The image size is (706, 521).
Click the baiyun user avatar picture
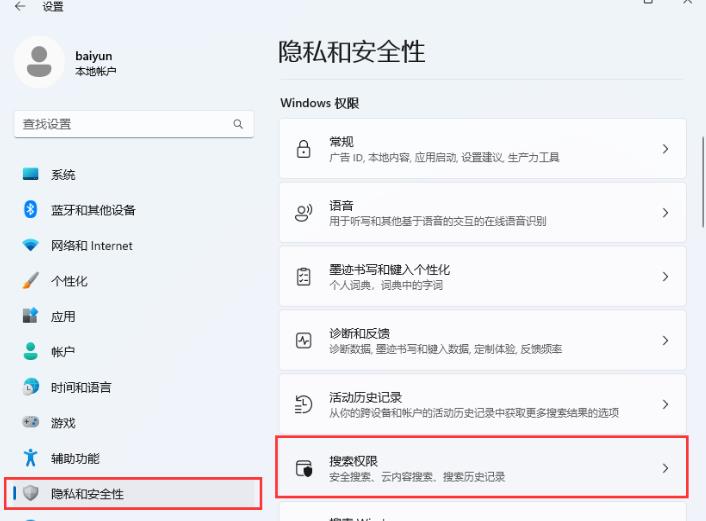(39, 62)
